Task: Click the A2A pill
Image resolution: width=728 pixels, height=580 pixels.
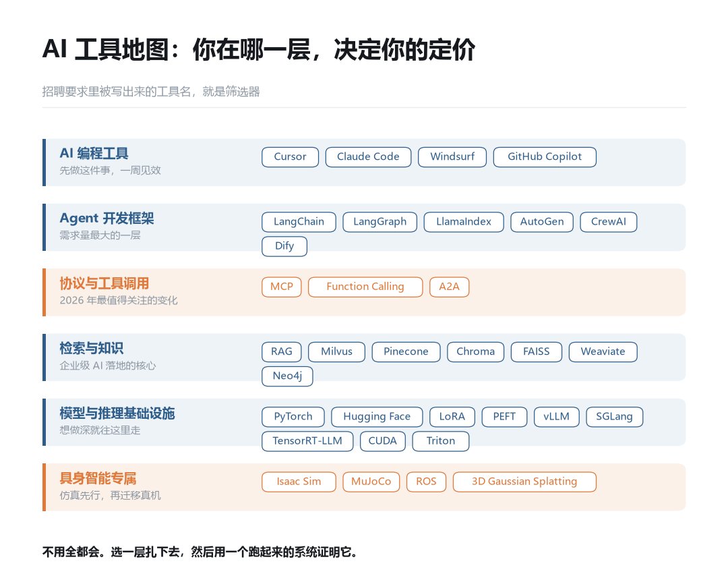Action: [x=450, y=287]
